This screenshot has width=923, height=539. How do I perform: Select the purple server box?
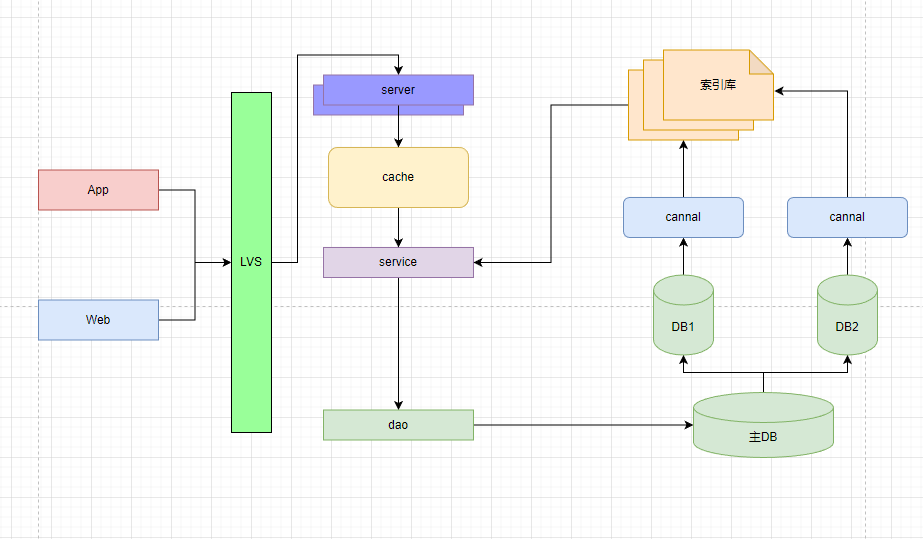point(398,90)
